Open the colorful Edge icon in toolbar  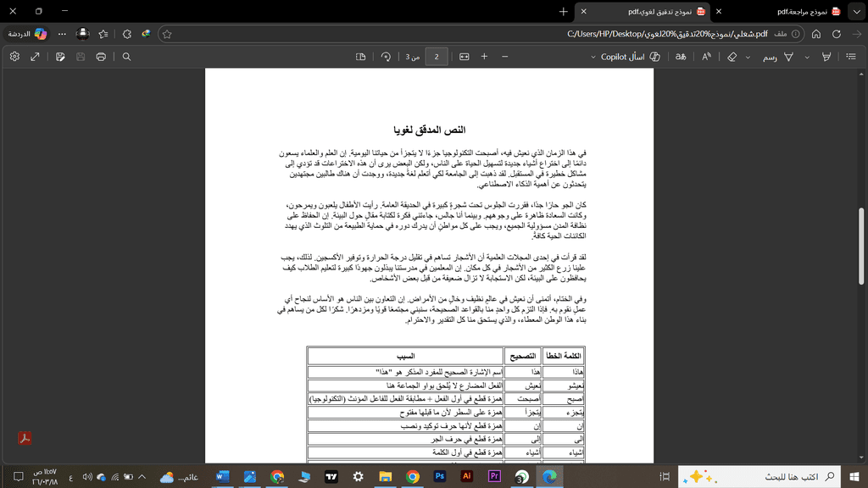click(x=146, y=34)
